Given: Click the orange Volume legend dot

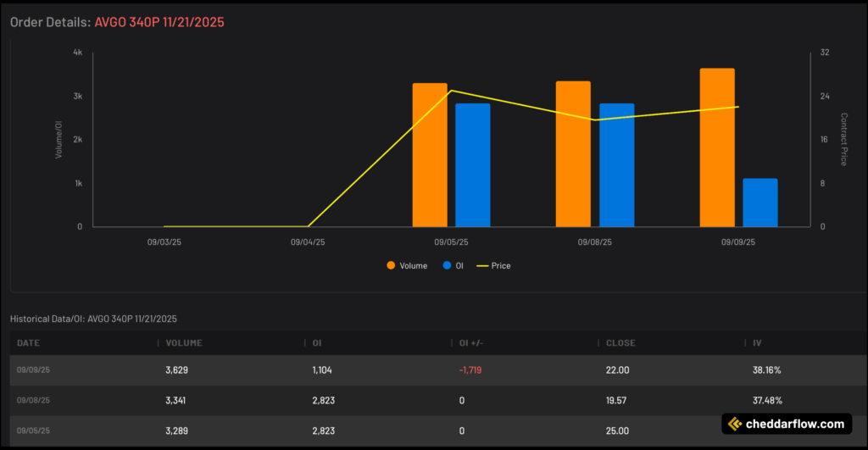Looking at the screenshot, I should coord(391,266).
